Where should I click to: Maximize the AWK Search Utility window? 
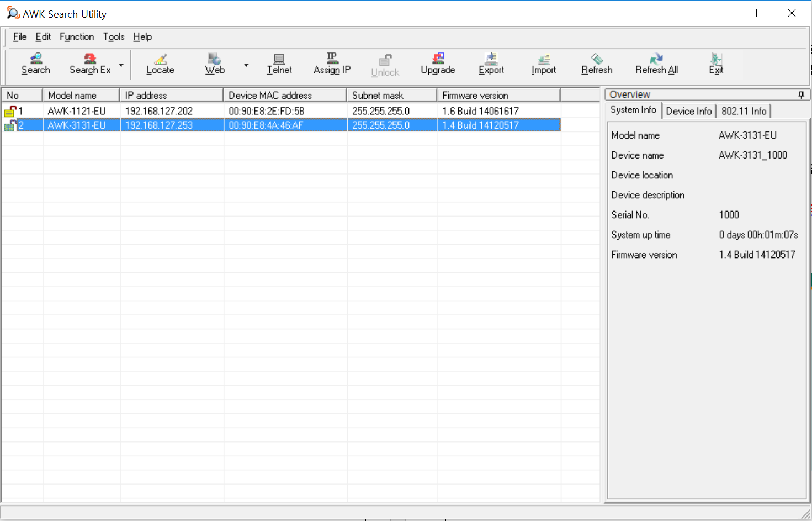tap(752, 13)
